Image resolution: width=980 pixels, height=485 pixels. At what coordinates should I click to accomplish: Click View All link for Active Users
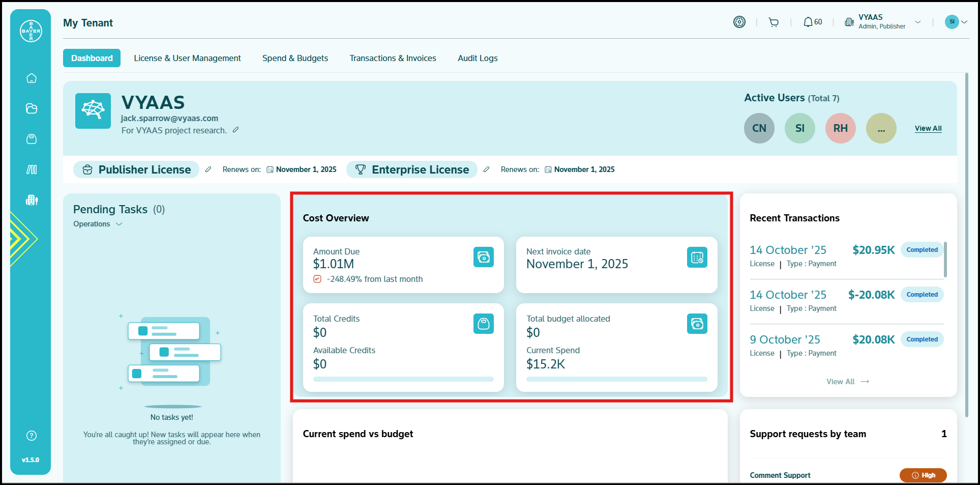pyautogui.click(x=928, y=128)
